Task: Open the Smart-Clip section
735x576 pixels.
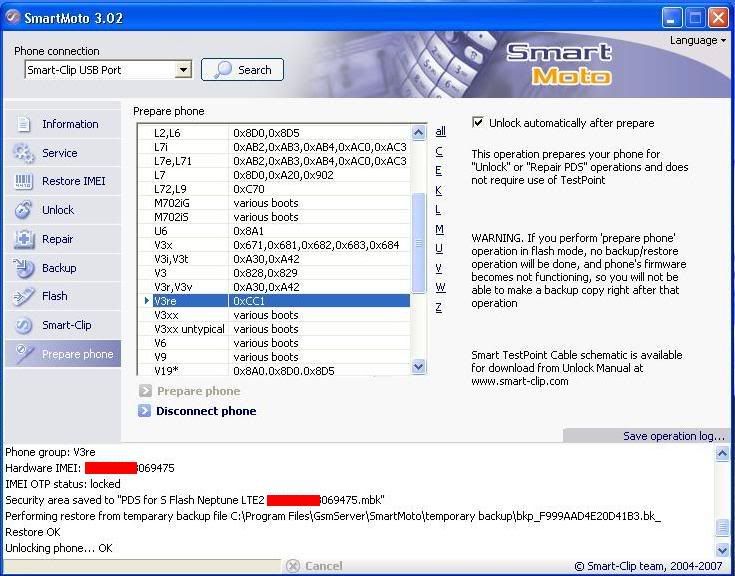Action: pyautogui.click(x=63, y=325)
